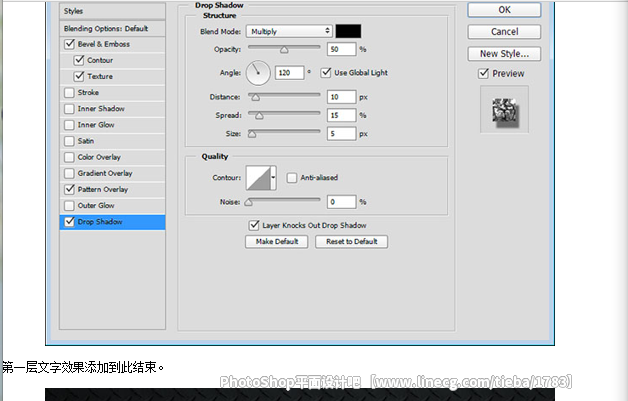The height and width of the screenshot is (401, 628).
Task: Toggle Layer Knocks Out Drop Shadow
Action: coord(254,225)
